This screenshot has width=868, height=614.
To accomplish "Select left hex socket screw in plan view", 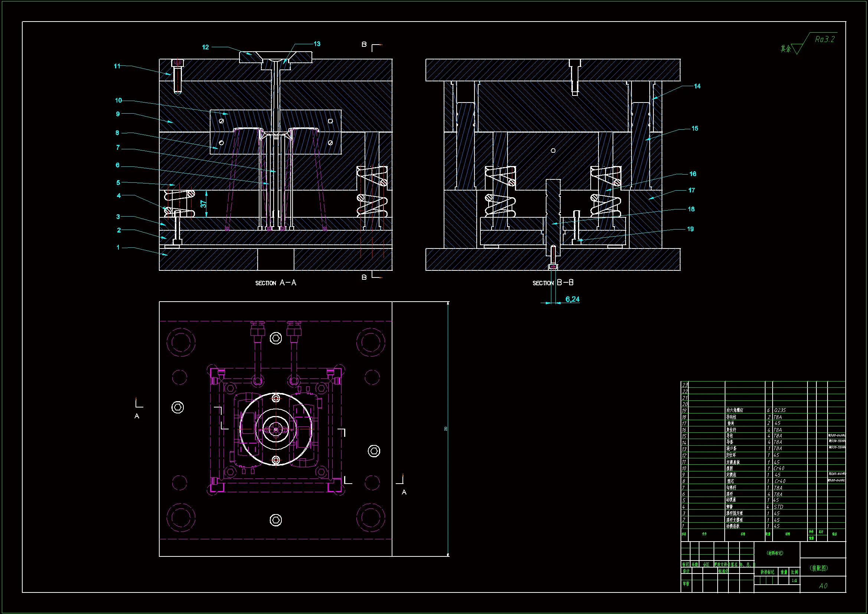I will (178, 407).
